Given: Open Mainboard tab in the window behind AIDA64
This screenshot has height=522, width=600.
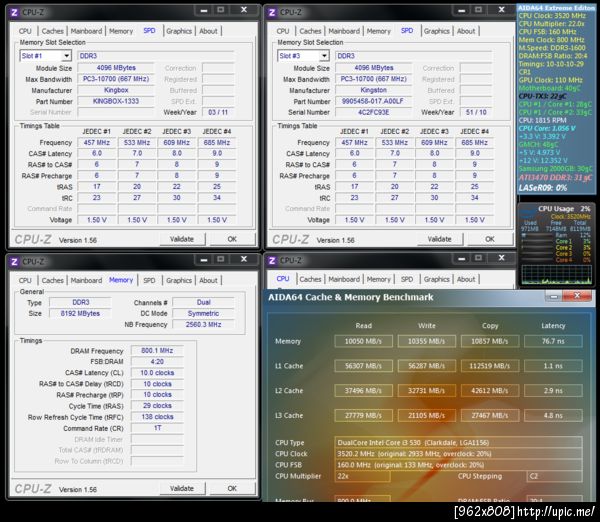Looking at the screenshot, I should [344, 279].
